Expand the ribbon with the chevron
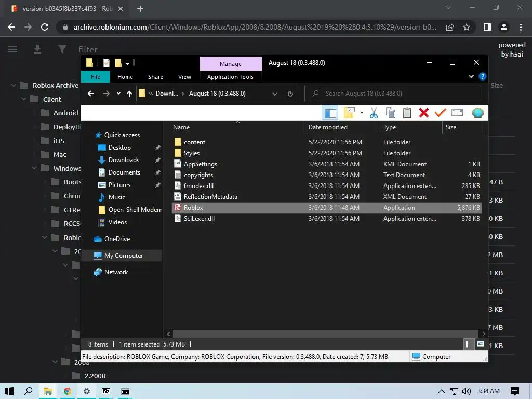Screen dimensions: 532x399 click(471, 77)
